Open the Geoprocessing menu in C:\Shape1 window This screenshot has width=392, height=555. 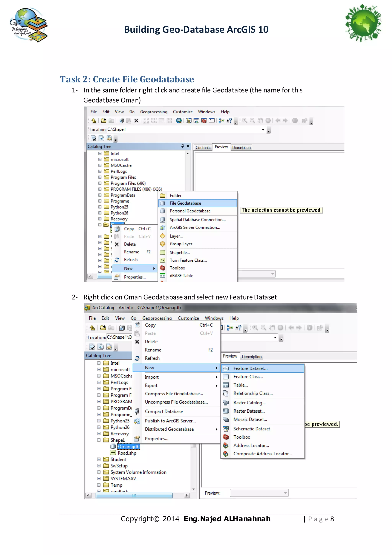[154, 112]
